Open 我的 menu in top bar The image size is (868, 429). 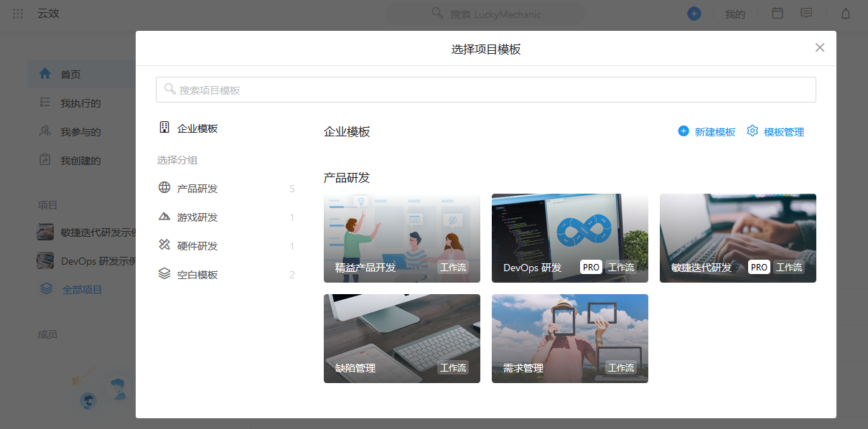pyautogui.click(x=734, y=14)
